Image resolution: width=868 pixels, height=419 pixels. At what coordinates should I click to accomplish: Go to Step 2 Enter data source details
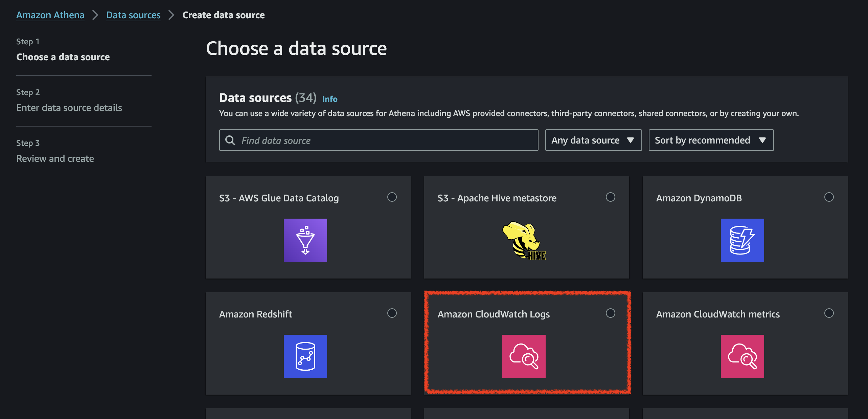pos(69,108)
